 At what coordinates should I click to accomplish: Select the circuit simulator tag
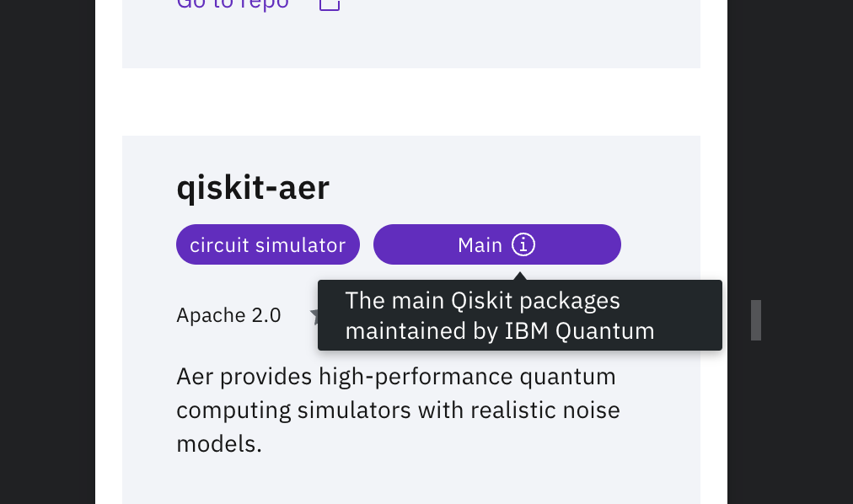[x=267, y=244]
